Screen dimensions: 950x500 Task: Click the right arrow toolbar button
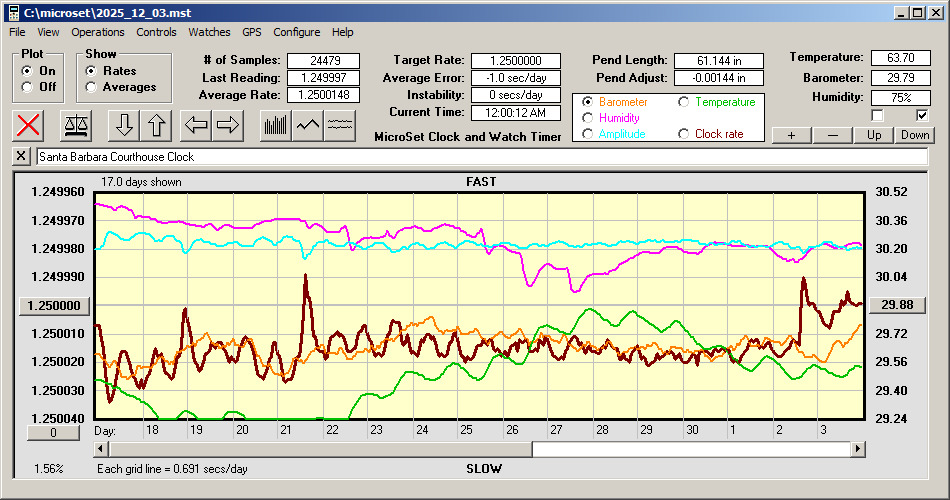click(x=228, y=125)
